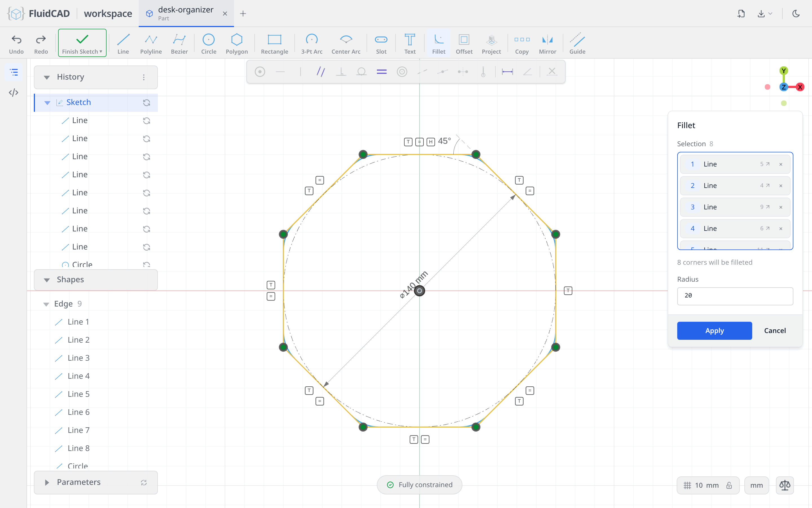Apply the fillet
Screen dimensions: 812x508
coord(714,330)
